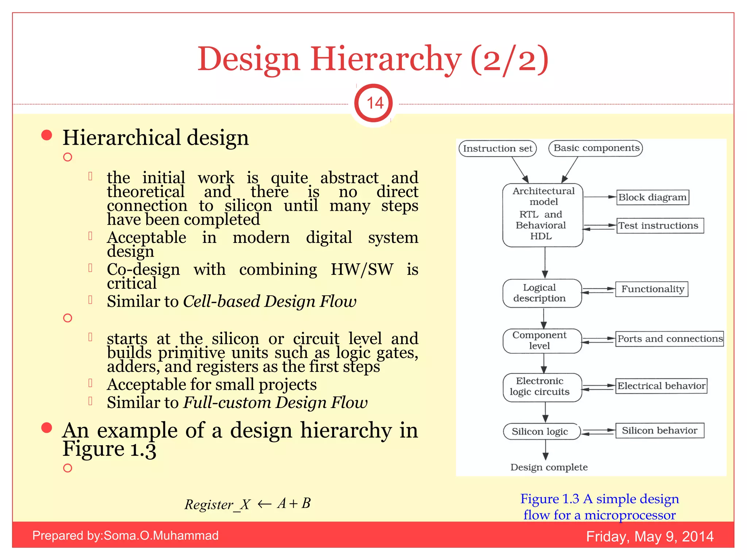Image resolution: width=747 pixels, height=560 pixels.
Task: Click the Instruction set node
Action: coord(498,148)
